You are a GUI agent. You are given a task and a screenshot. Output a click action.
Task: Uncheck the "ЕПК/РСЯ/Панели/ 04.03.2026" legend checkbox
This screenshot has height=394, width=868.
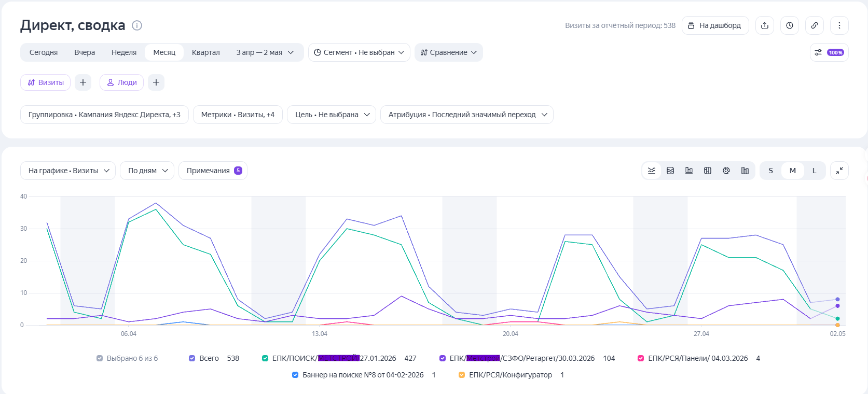click(641, 358)
